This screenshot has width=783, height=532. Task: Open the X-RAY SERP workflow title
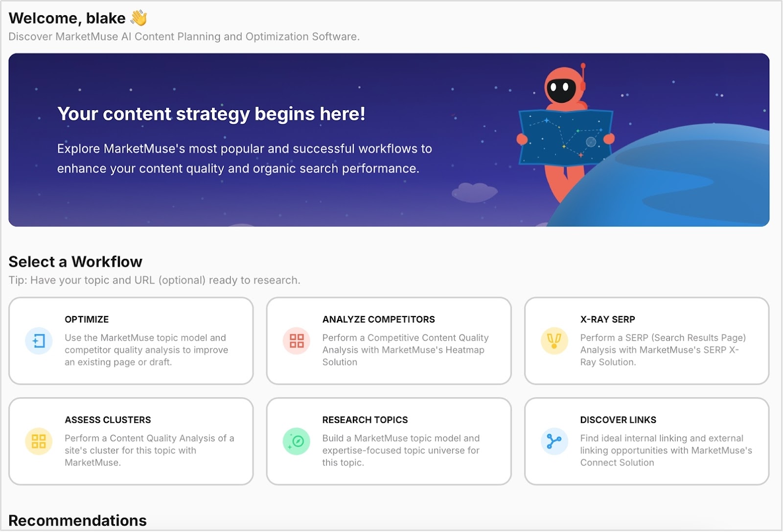(607, 319)
